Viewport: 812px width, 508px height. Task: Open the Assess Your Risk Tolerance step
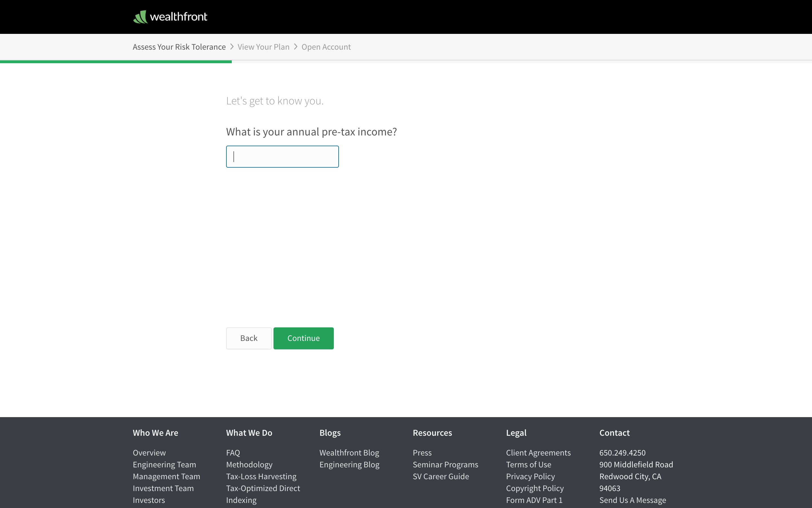(x=179, y=47)
